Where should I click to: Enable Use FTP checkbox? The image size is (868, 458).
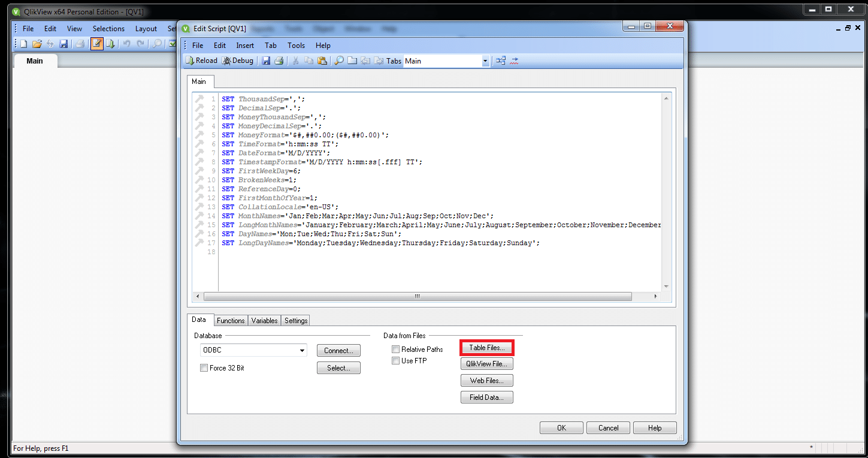click(x=395, y=360)
